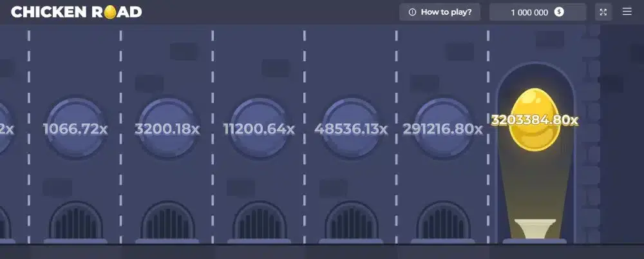Click the 3203384.80x multiplier label

click(x=535, y=120)
